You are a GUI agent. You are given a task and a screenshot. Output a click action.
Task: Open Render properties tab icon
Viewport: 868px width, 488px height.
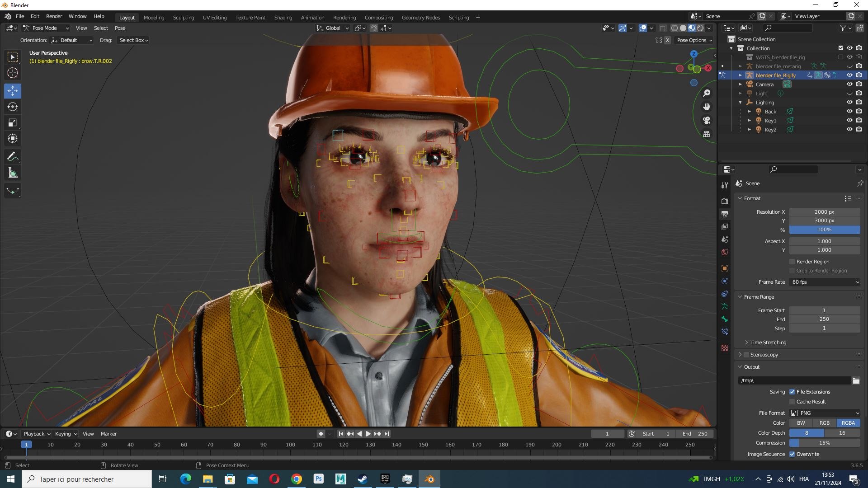[x=725, y=201]
